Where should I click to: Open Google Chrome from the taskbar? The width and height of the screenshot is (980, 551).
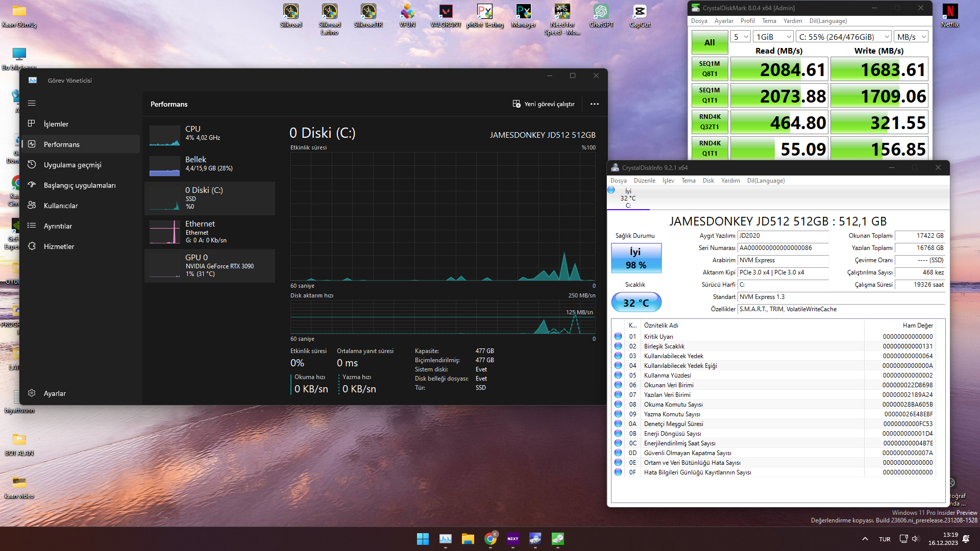[x=491, y=539]
